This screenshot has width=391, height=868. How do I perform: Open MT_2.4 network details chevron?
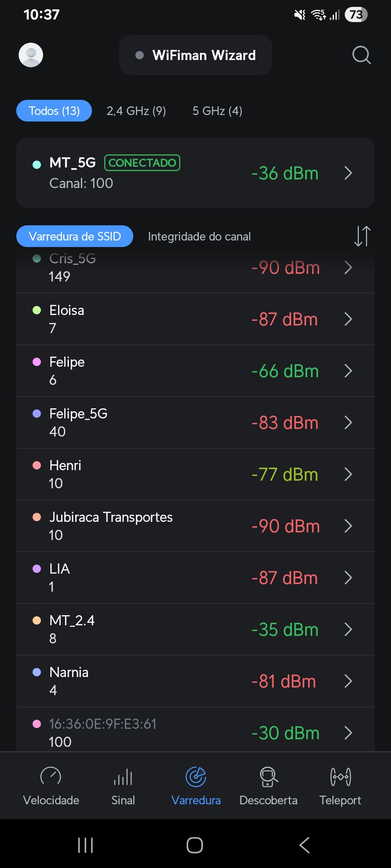(x=348, y=629)
